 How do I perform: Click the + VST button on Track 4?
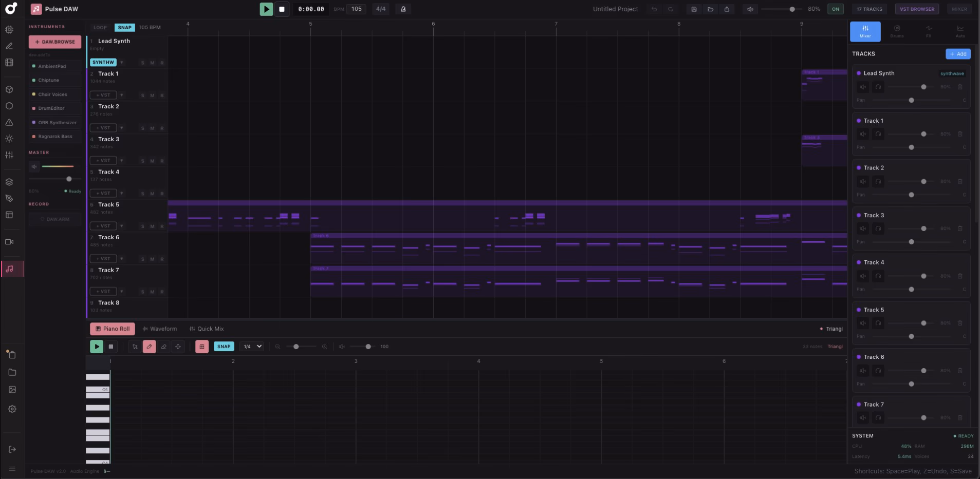[x=103, y=194]
